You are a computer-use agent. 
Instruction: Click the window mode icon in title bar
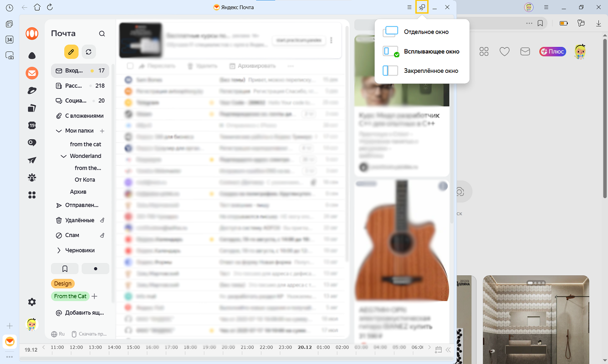pyautogui.click(x=422, y=8)
